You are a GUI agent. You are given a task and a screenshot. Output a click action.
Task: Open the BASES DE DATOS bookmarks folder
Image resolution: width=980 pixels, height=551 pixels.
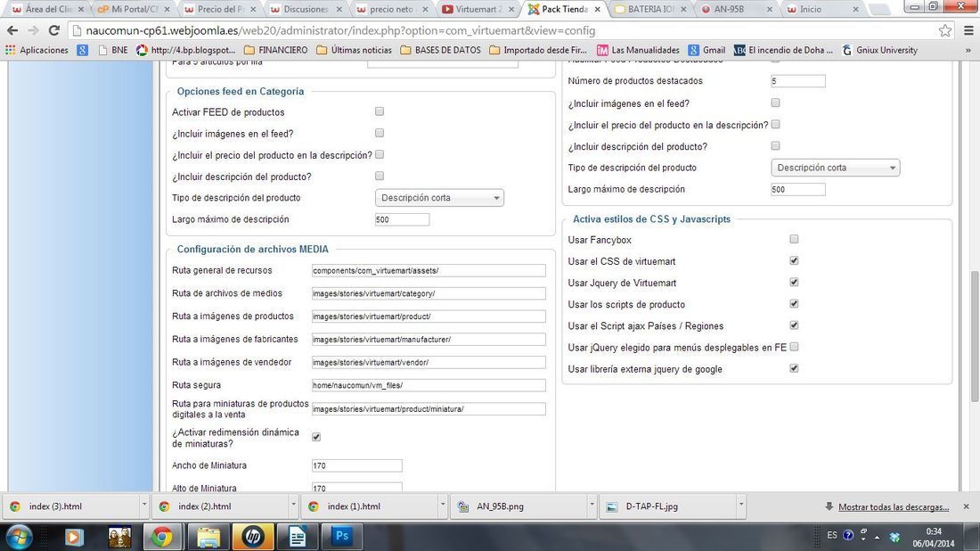tap(441, 50)
